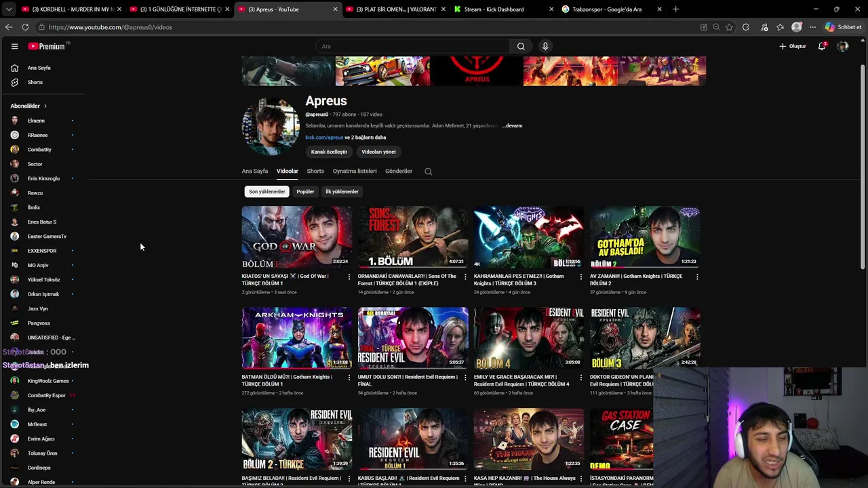The width and height of the screenshot is (868, 488).
Task: Click Videoları yönet button
Action: (378, 152)
